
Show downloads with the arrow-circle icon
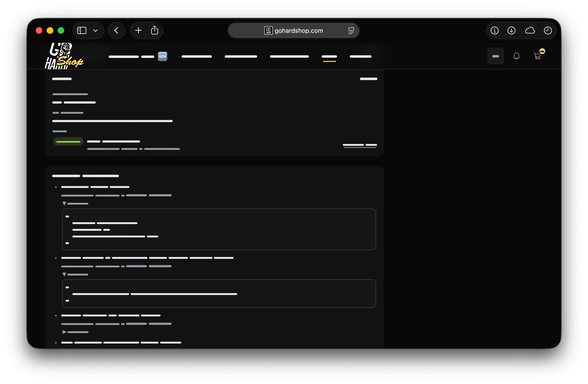[511, 31]
